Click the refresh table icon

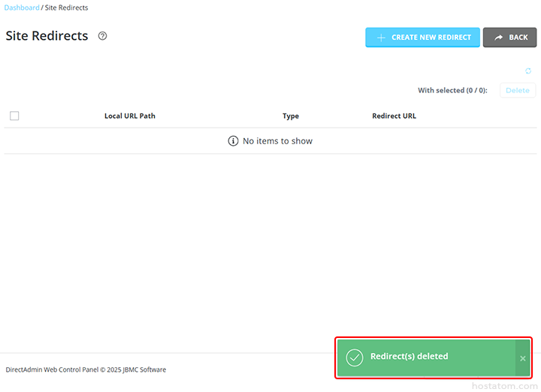pyautogui.click(x=528, y=71)
